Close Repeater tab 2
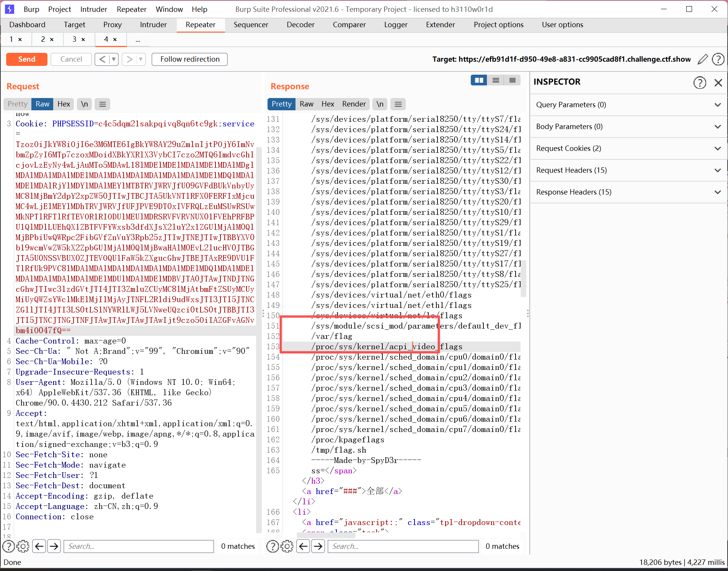The height and width of the screenshot is (571, 728). [x=52, y=39]
